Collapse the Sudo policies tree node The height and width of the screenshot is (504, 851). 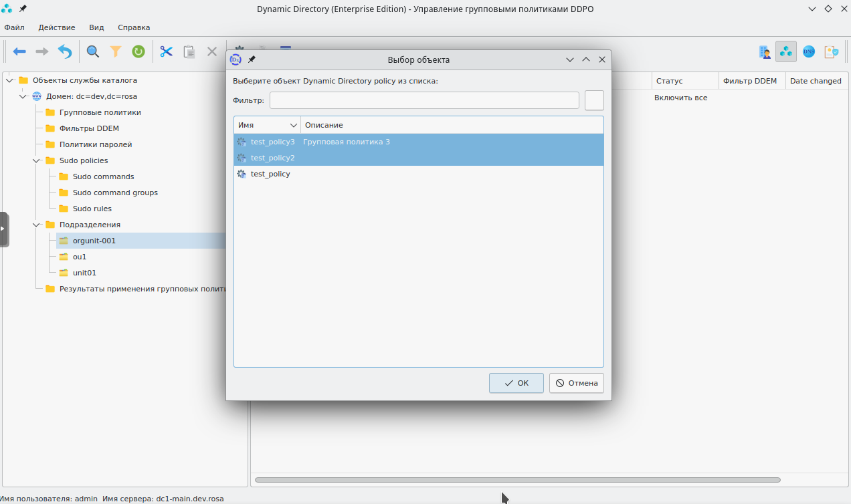pos(36,160)
